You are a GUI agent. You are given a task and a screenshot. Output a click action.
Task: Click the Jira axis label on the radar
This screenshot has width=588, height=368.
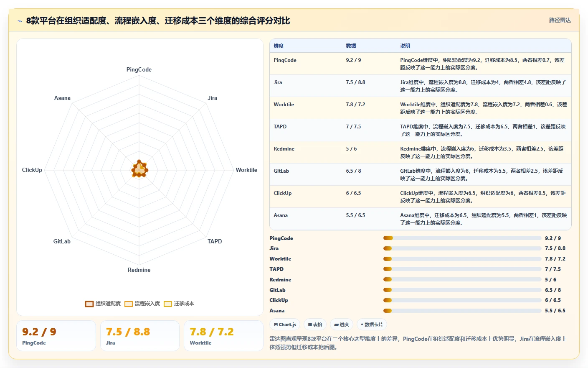(212, 98)
